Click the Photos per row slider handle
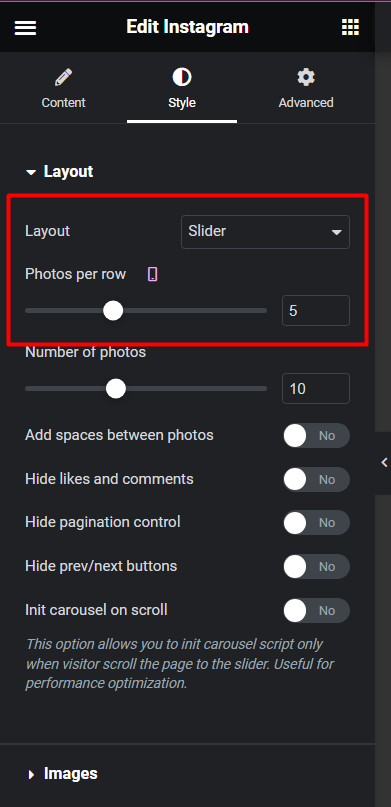Viewport: 391px width, 807px height. pyautogui.click(x=113, y=310)
